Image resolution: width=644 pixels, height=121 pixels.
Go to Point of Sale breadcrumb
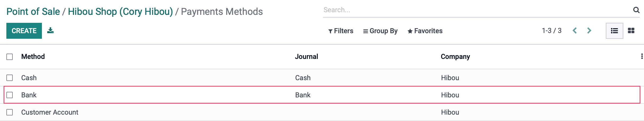[x=33, y=12]
